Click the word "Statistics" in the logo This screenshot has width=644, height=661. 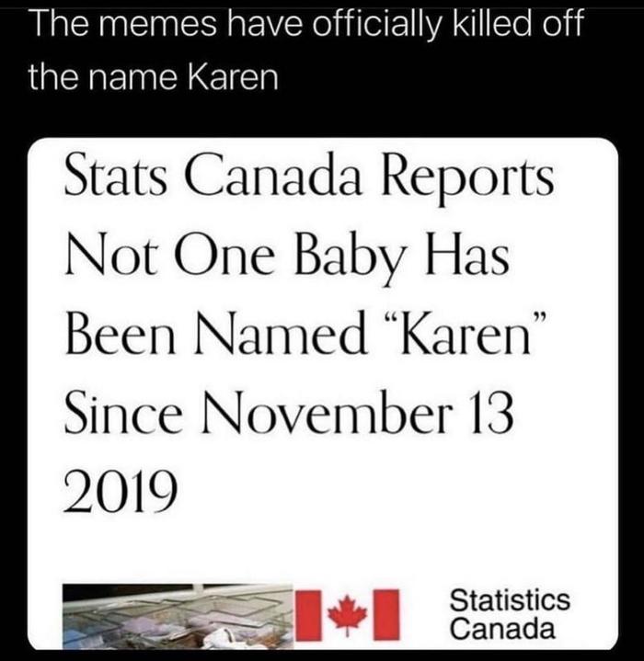(x=510, y=600)
